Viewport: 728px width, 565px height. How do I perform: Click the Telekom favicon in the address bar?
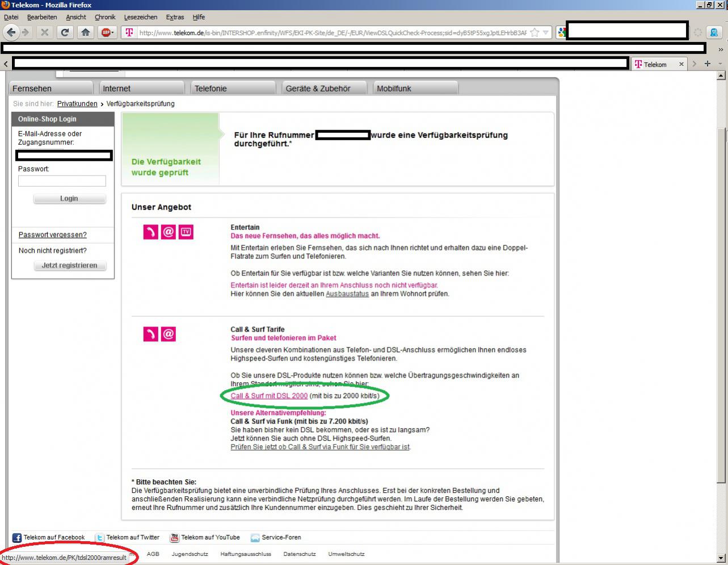tap(129, 32)
